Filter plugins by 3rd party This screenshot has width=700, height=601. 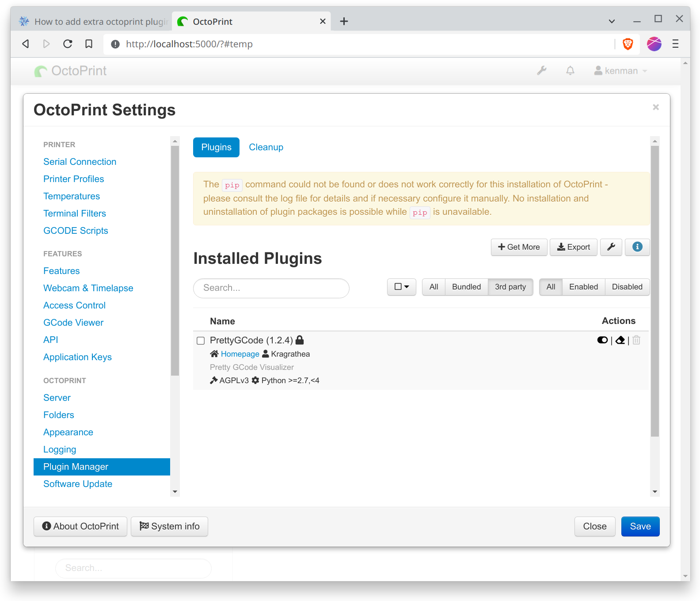tap(510, 287)
